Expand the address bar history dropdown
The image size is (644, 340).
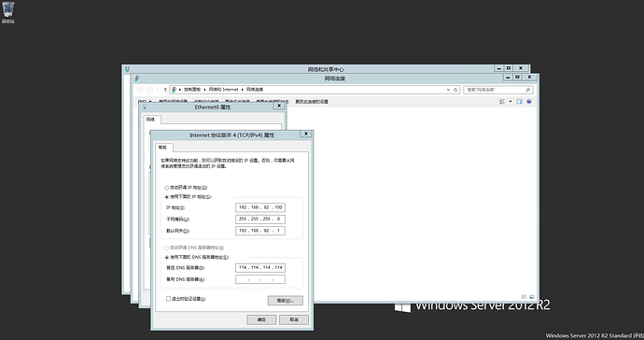[x=448, y=90]
